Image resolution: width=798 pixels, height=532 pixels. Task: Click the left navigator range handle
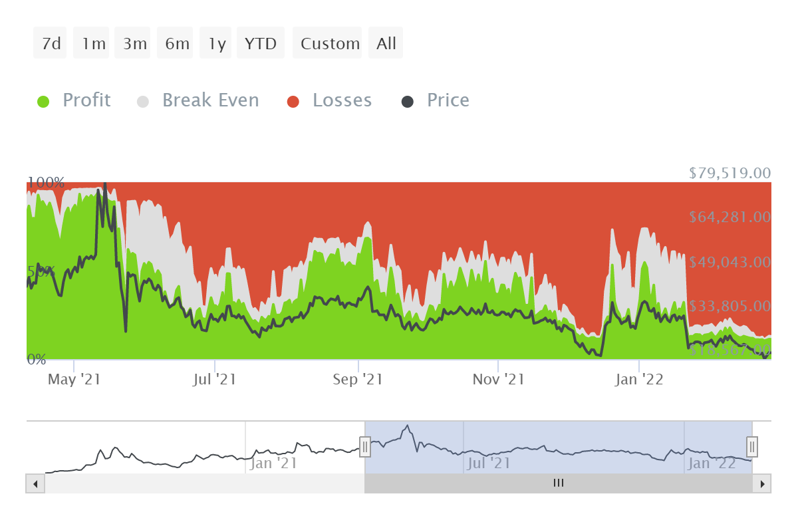tap(365, 447)
